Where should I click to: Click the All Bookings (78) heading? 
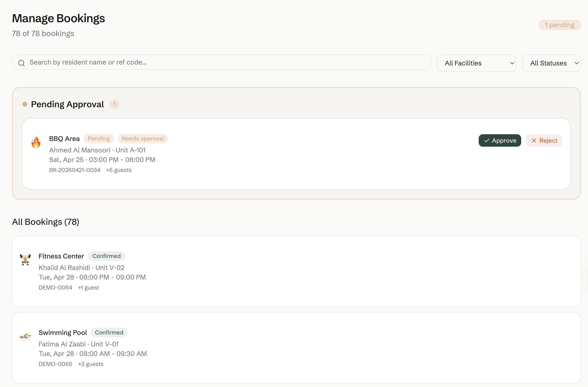(x=46, y=222)
